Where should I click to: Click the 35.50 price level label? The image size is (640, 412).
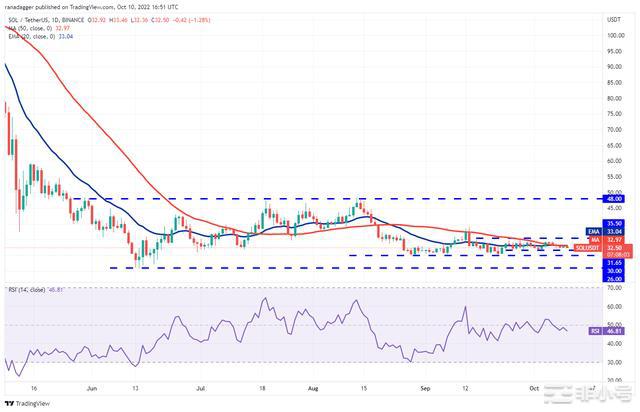[x=613, y=224]
